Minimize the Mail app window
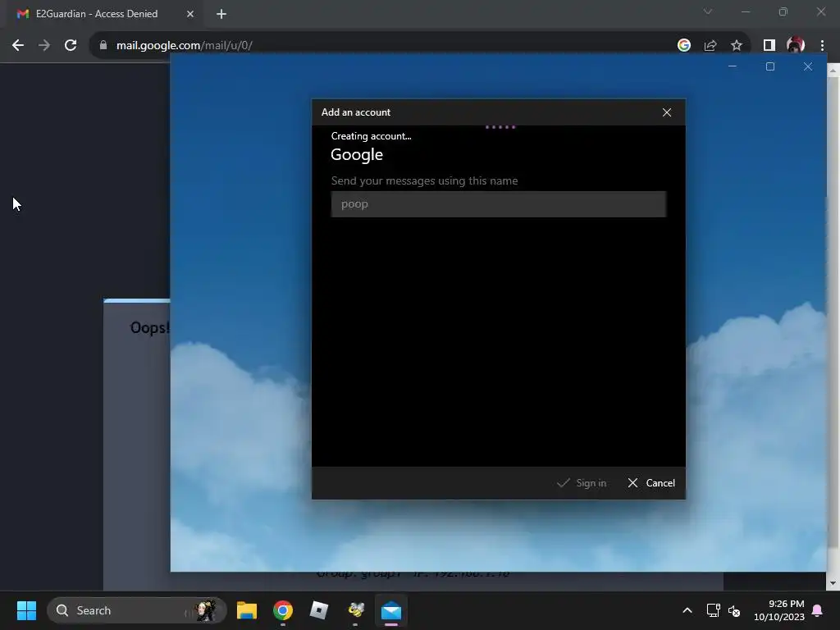This screenshot has width=840, height=630. 733,66
